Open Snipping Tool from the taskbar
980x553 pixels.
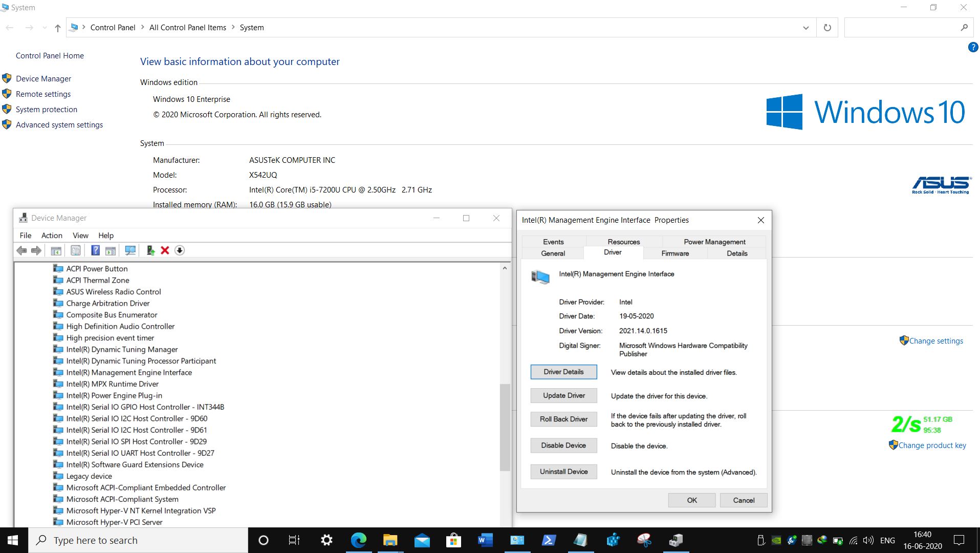tap(644, 540)
